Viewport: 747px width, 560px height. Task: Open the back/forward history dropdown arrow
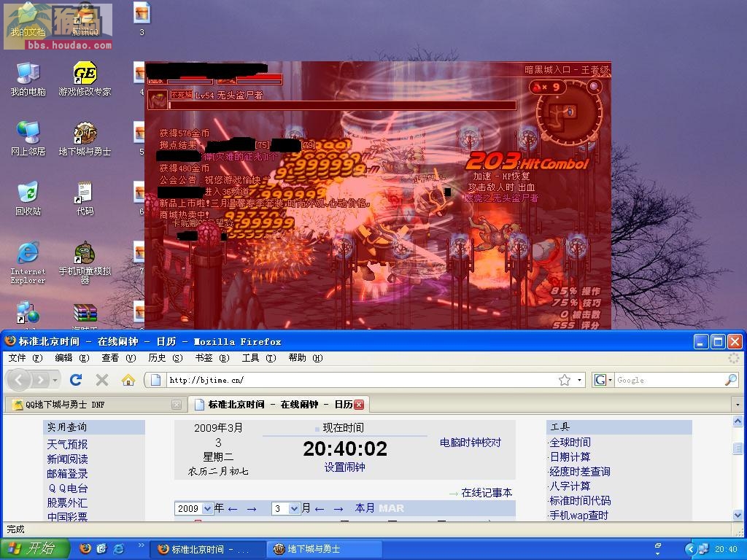[x=55, y=380]
